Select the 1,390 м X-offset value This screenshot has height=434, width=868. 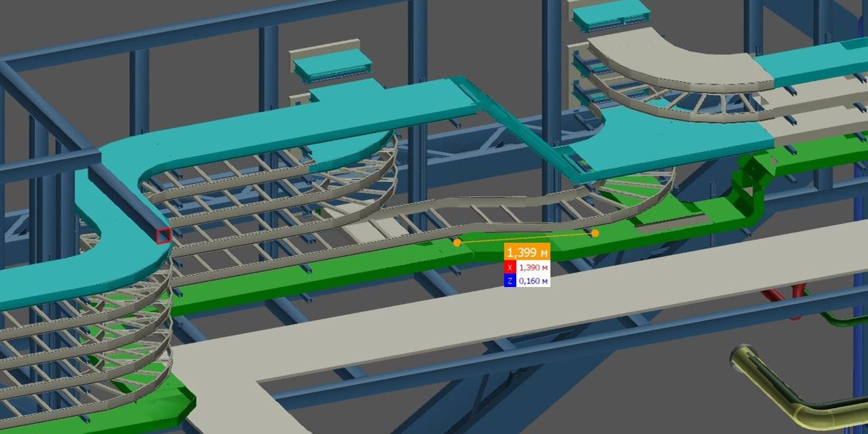coord(533,267)
